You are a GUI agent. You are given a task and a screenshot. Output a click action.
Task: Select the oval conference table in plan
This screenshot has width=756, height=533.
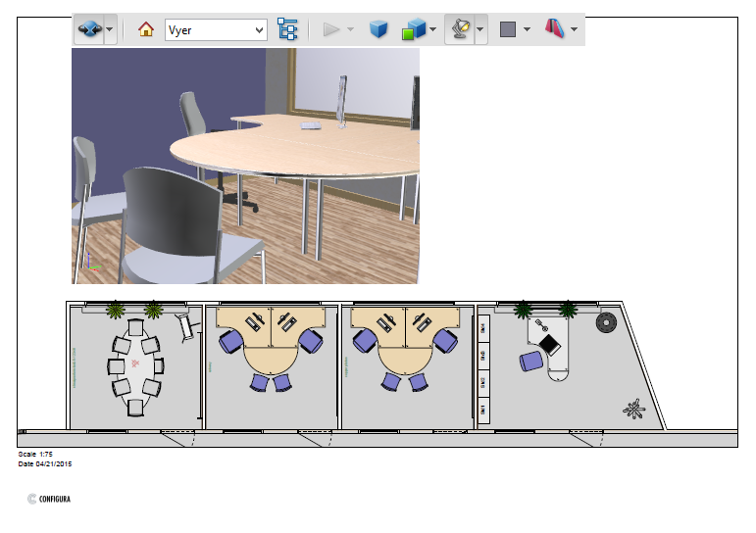(135, 364)
